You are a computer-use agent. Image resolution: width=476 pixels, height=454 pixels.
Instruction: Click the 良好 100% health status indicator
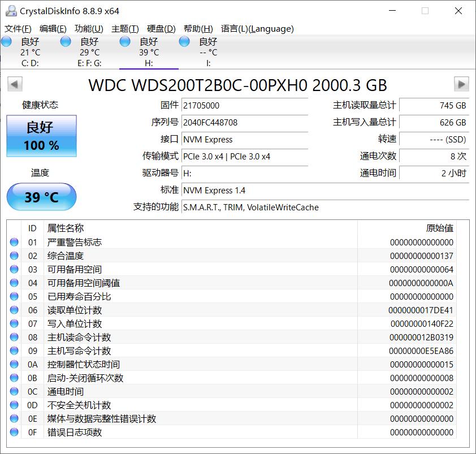click(x=41, y=136)
